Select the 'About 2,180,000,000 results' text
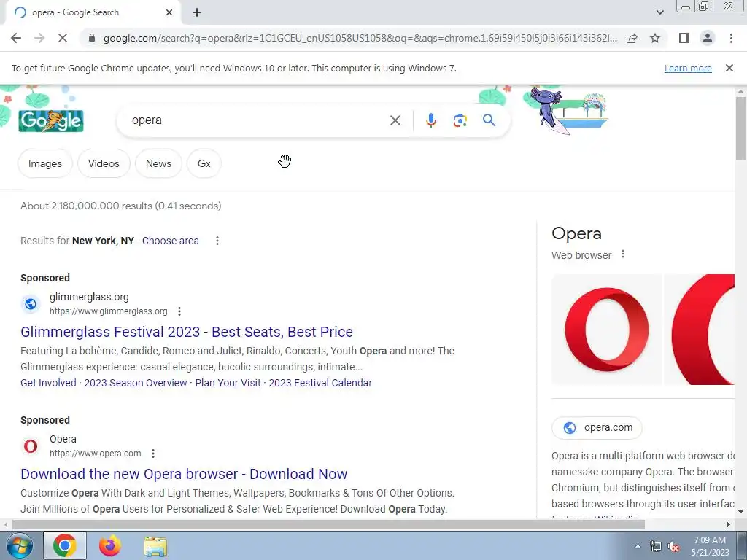 click(x=120, y=206)
